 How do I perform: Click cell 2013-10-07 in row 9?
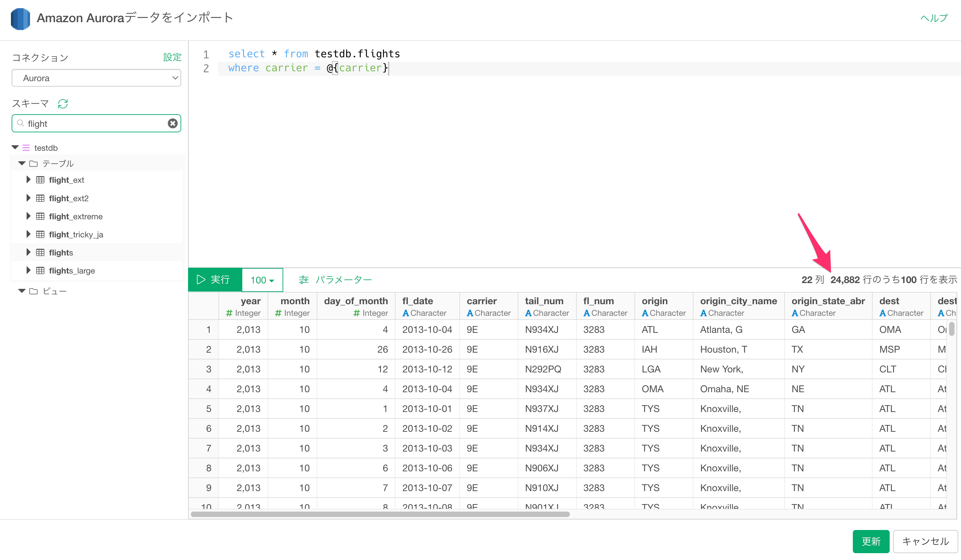[x=427, y=488]
